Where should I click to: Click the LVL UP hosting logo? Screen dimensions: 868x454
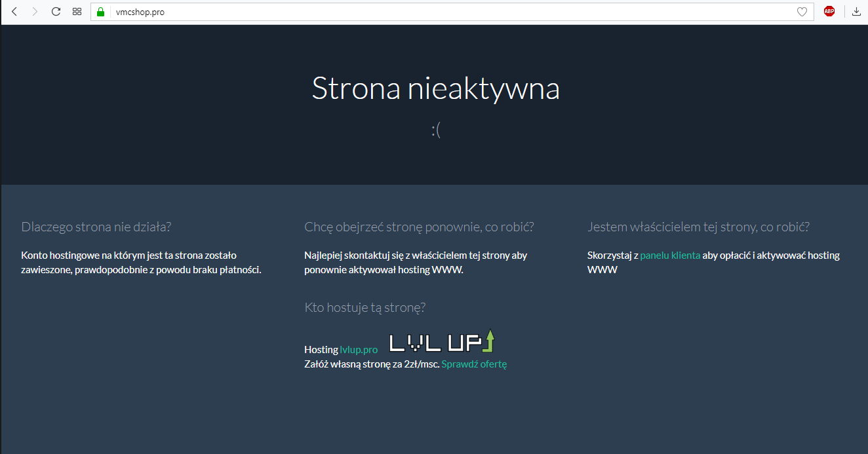click(x=442, y=342)
